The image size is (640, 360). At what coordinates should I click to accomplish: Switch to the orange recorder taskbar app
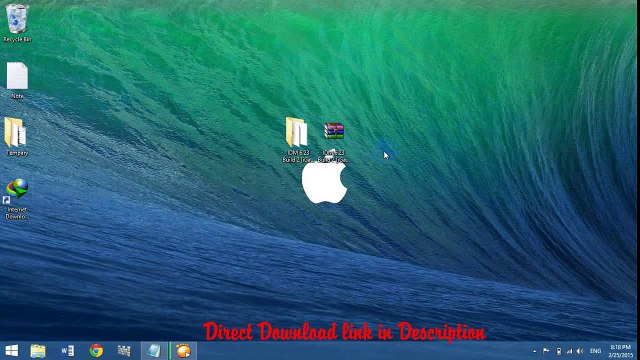(x=183, y=351)
